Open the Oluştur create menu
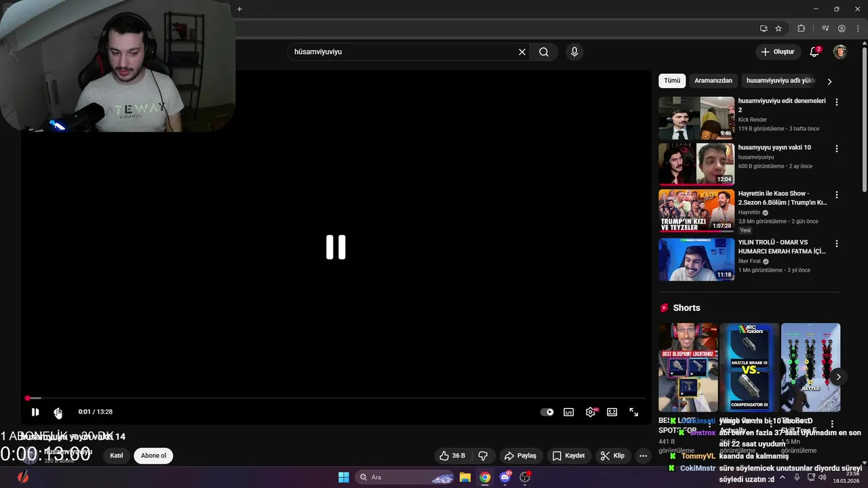This screenshot has width=868, height=488. tap(778, 52)
